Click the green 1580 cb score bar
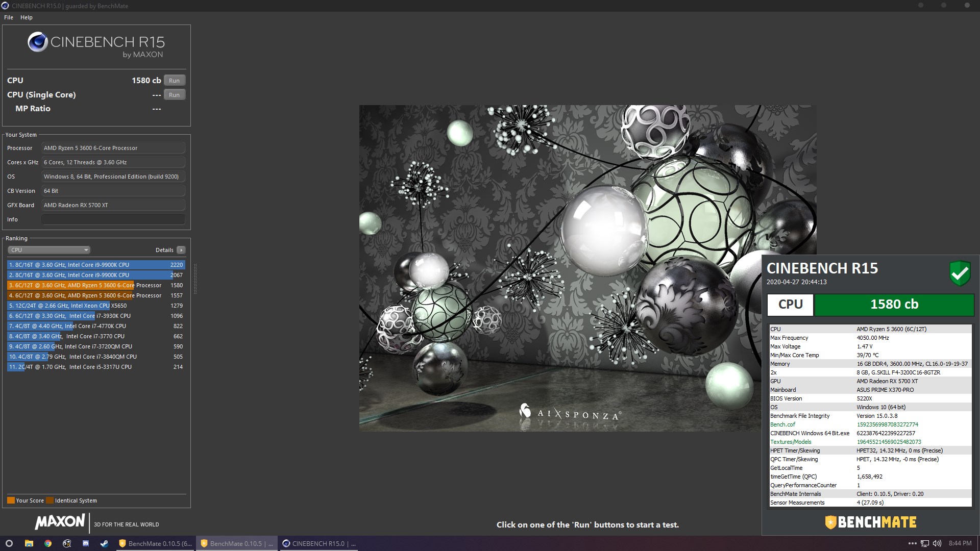 point(894,305)
